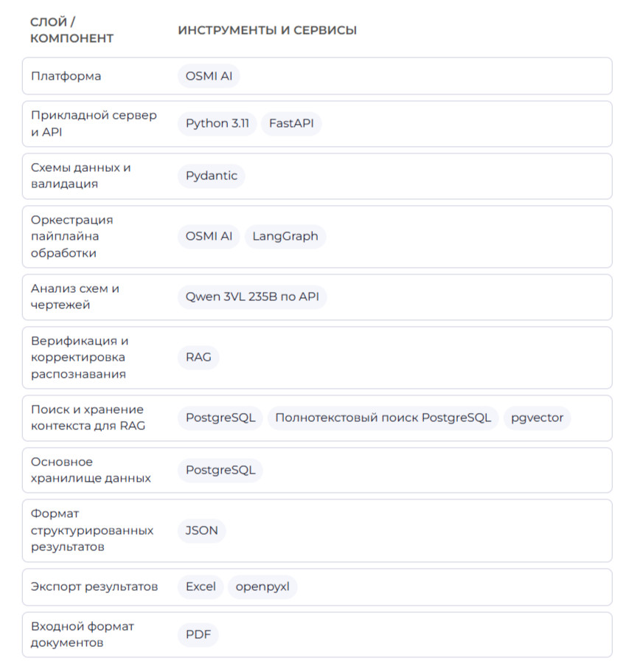This screenshot has height=672, width=626.
Task: Click OSMI AI tag in the Оркестрация row
Action: point(209,237)
